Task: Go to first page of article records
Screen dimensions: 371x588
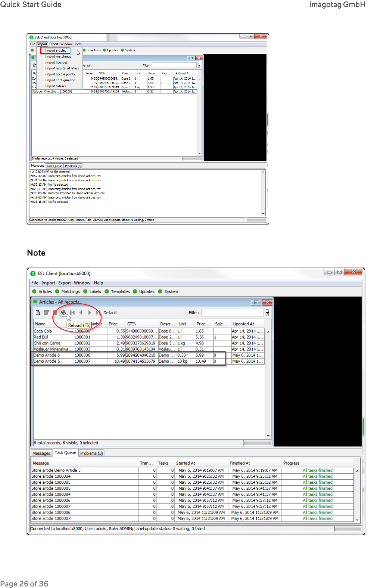Action: point(72,313)
